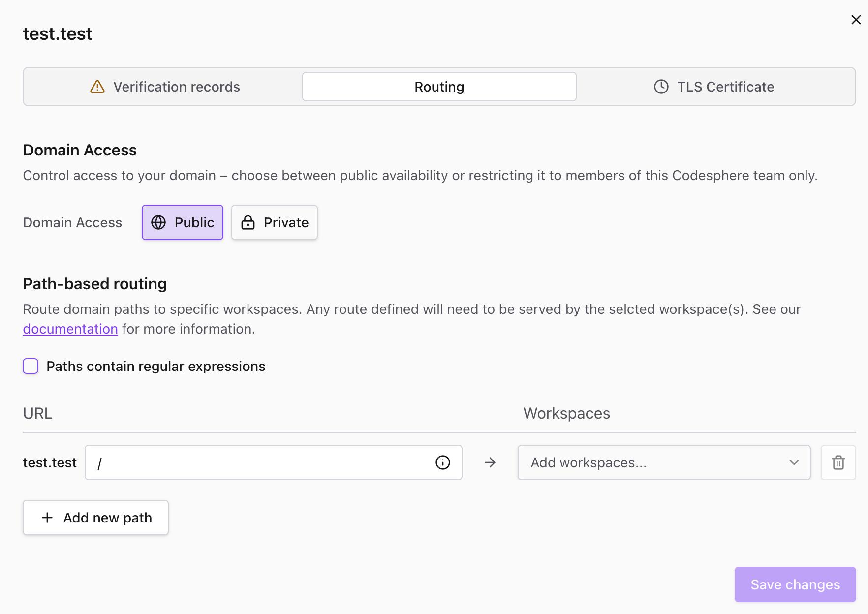The width and height of the screenshot is (868, 614).
Task: Open the Add workspaces dropdown
Action: click(x=663, y=462)
